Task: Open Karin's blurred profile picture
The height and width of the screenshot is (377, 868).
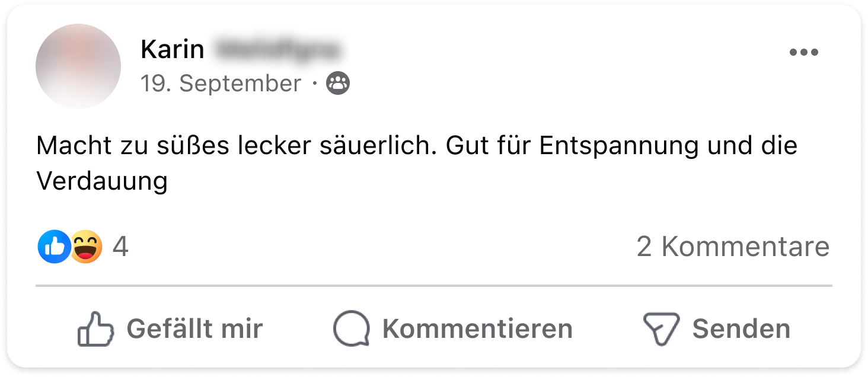Action: pyautogui.click(x=78, y=66)
